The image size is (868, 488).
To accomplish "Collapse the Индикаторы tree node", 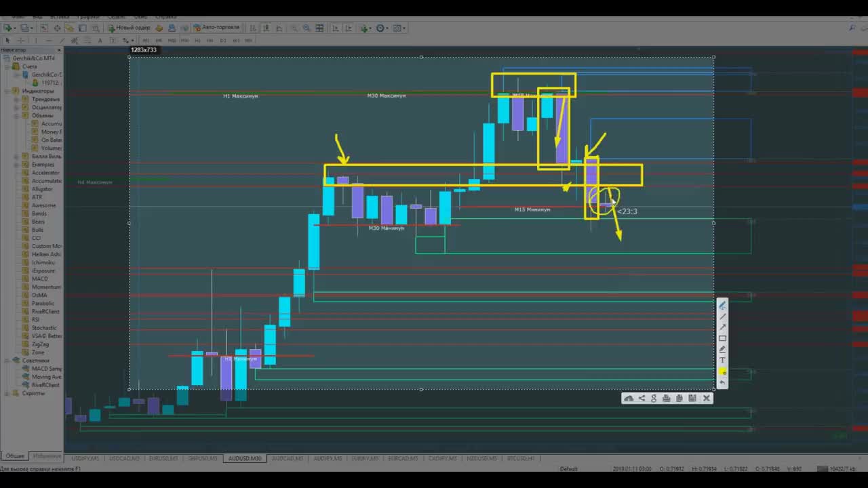I will tap(9, 91).
